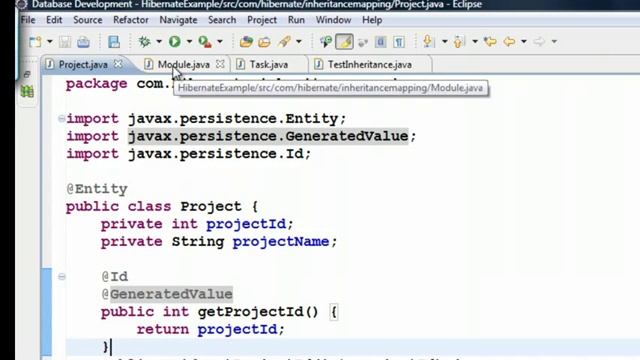Switch to the Module.java tab
640x360 pixels.
(x=184, y=64)
